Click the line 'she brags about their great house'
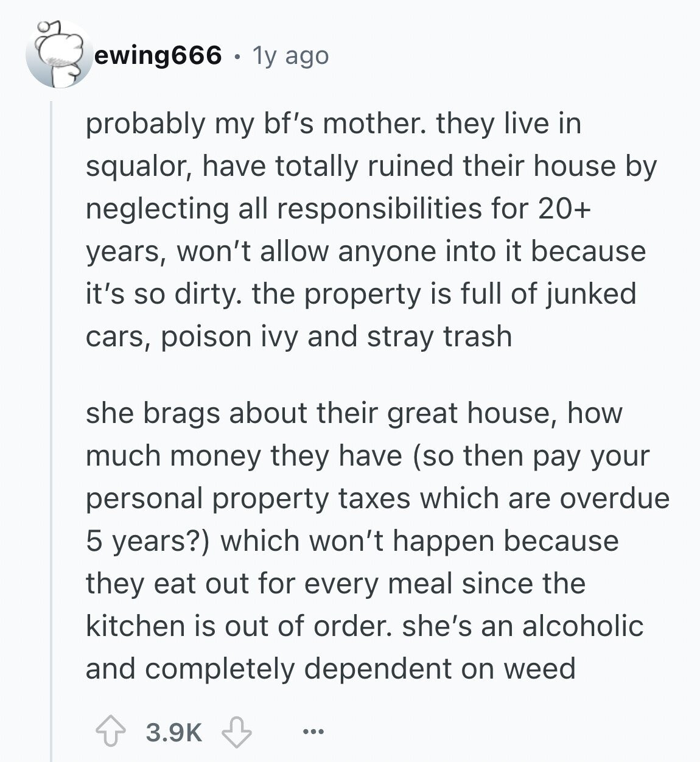This screenshot has height=762, width=700. tap(354, 413)
